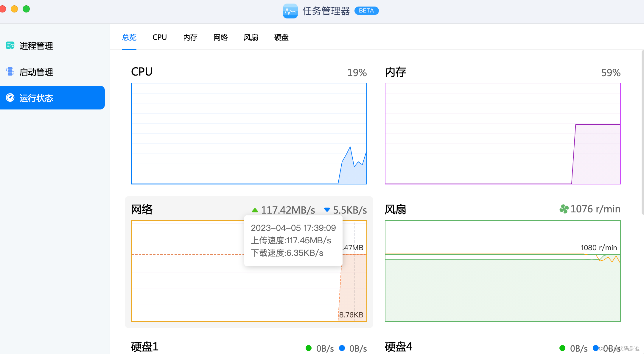Click the 风扇 panel heading

click(396, 210)
